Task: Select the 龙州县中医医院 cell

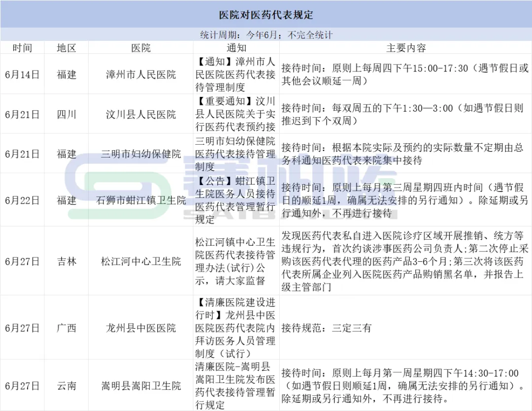Action: (141, 328)
